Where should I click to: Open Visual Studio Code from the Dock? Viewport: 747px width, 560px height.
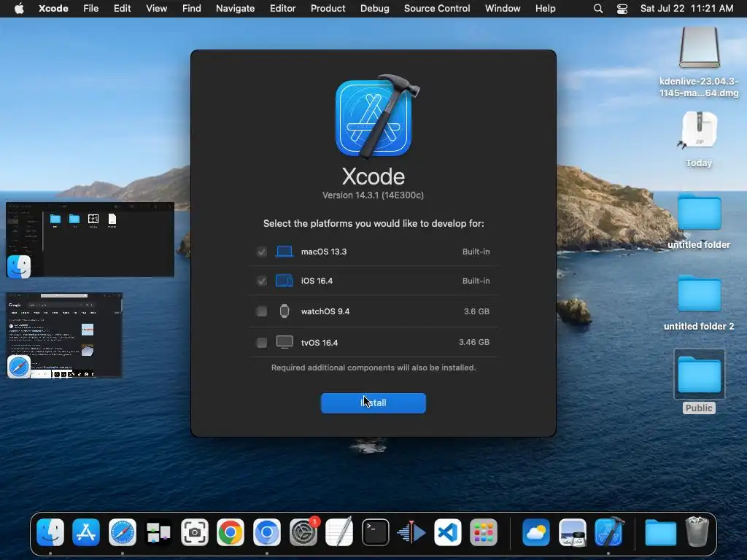pos(447,532)
